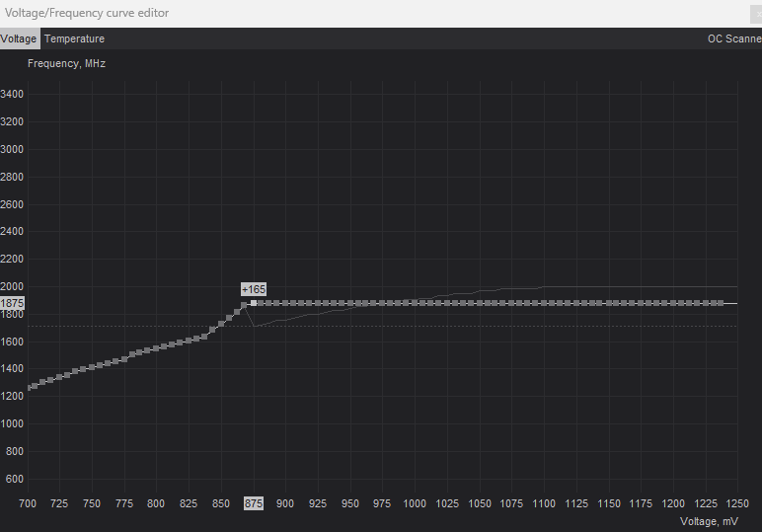Click the 700 mV voltage axis label
The height and width of the screenshot is (532, 762).
click(28, 503)
